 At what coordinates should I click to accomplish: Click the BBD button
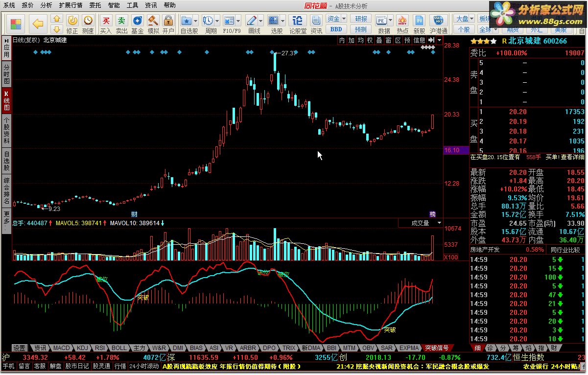(x=336, y=29)
